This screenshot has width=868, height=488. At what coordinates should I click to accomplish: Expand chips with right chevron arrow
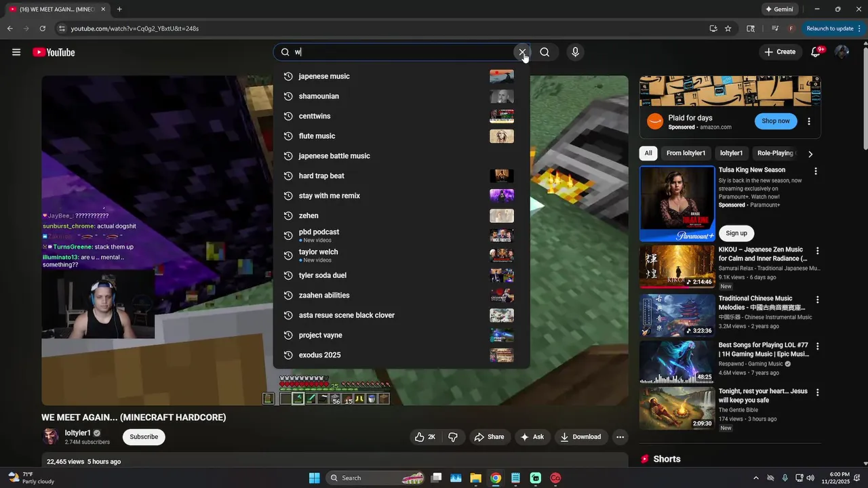pyautogui.click(x=810, y=154)
